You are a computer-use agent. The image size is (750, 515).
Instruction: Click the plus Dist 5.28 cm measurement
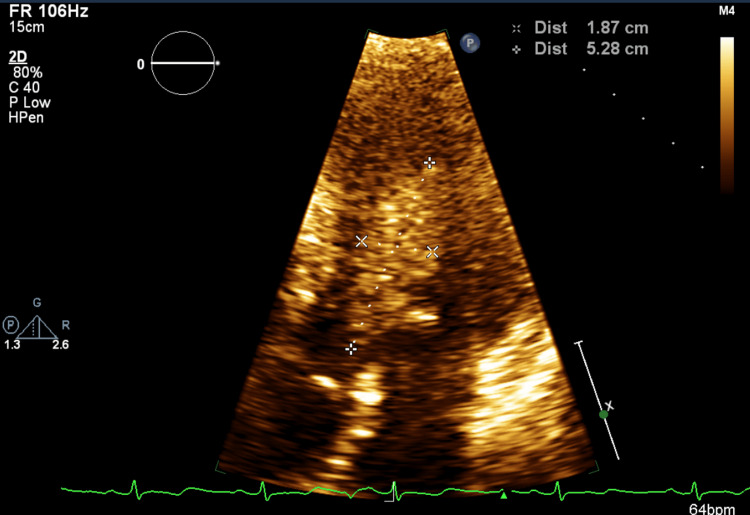[580, 49]
